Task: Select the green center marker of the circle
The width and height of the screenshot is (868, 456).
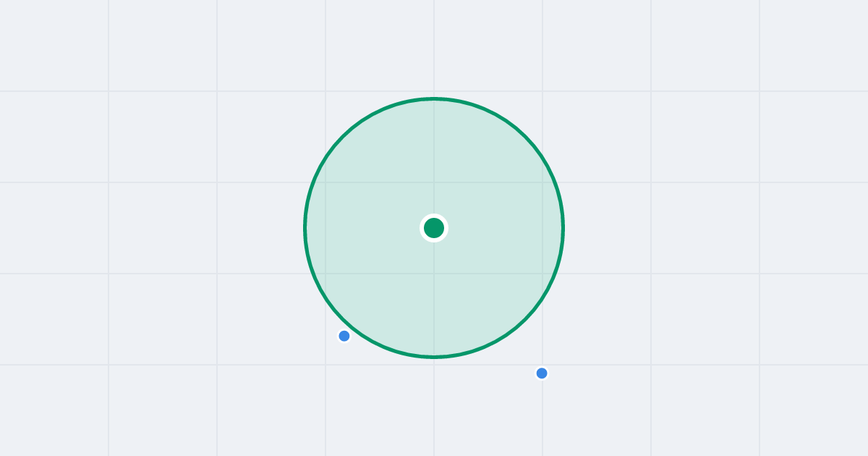Action: [434, 228]
